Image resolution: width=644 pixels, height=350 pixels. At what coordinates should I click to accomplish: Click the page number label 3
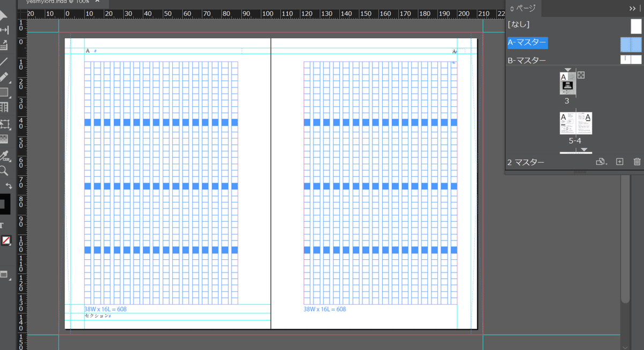[x=567, y=101]
